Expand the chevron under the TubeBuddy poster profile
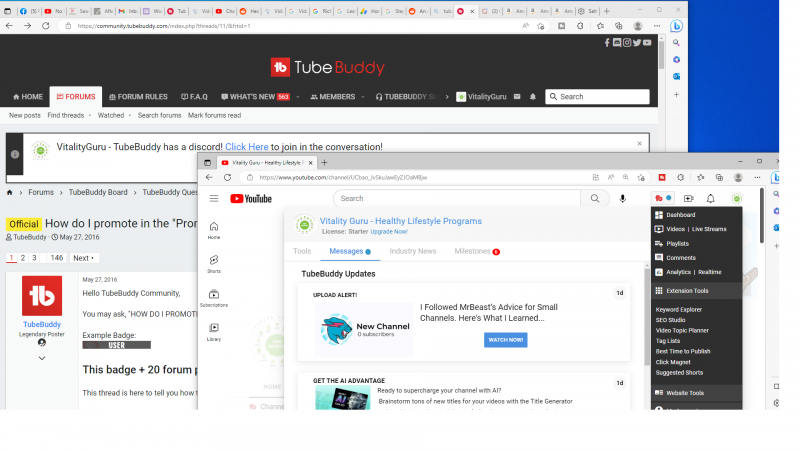This screenshot has width=800, height=451. 42,358
